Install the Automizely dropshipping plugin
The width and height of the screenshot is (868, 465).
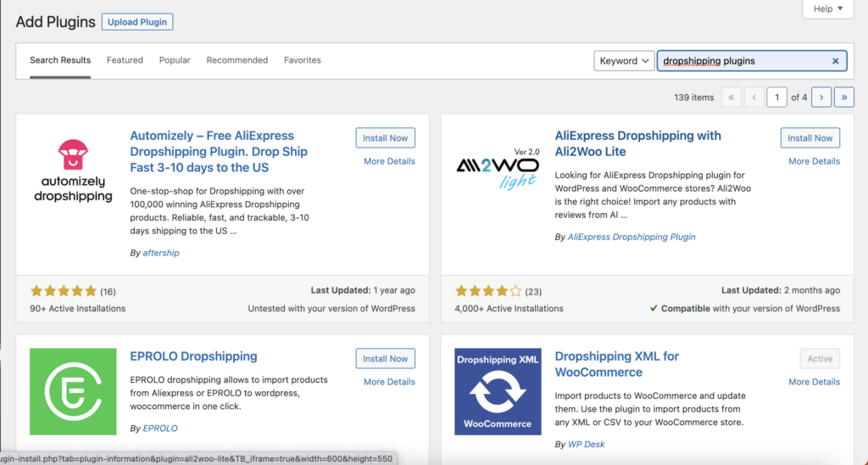pos(386,138)
